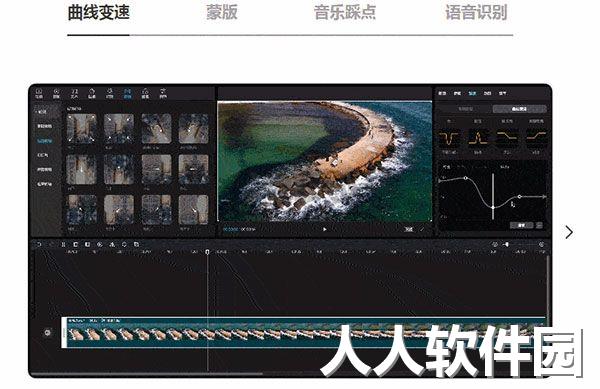Open the Audio icon in editor top toolbar
Viewport: 600px width, 389px height.
pyautogui.click(x=56, y=93)
